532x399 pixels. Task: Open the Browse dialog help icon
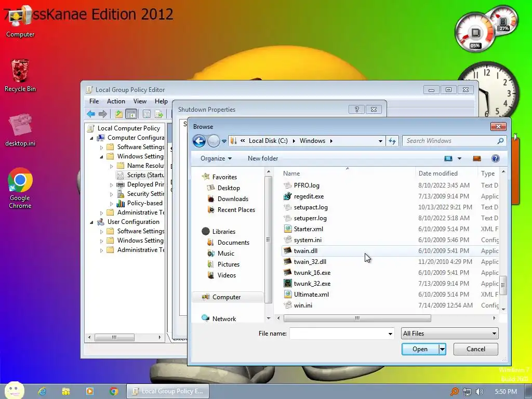coord(495,158)
